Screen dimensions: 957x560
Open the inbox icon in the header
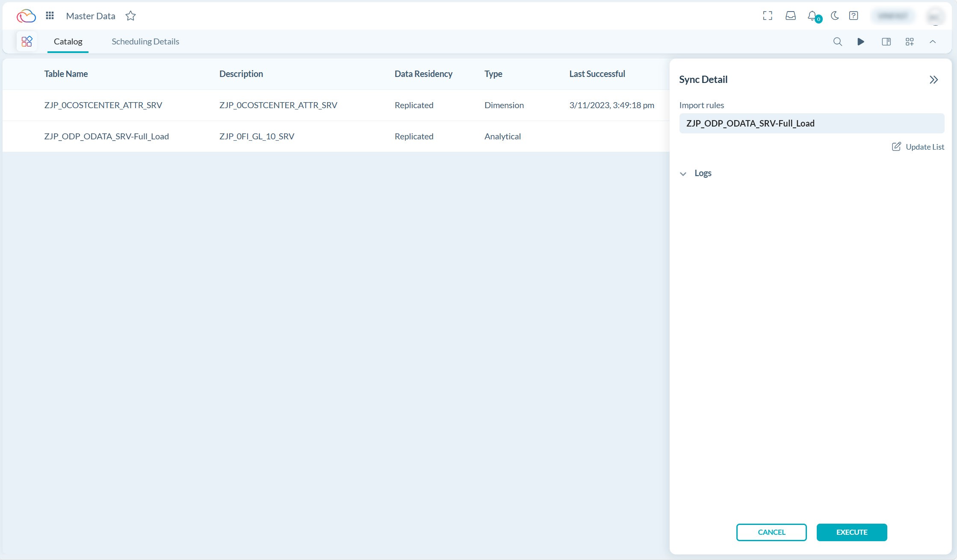[791, 15]
